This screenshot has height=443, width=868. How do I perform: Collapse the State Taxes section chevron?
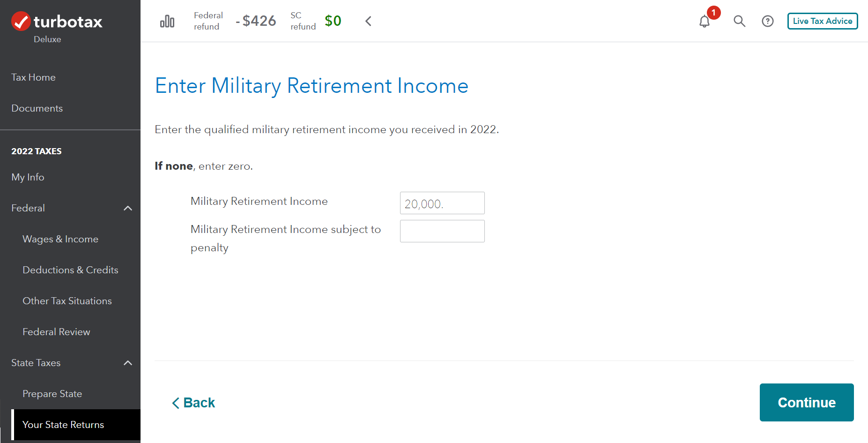point(127,363)
